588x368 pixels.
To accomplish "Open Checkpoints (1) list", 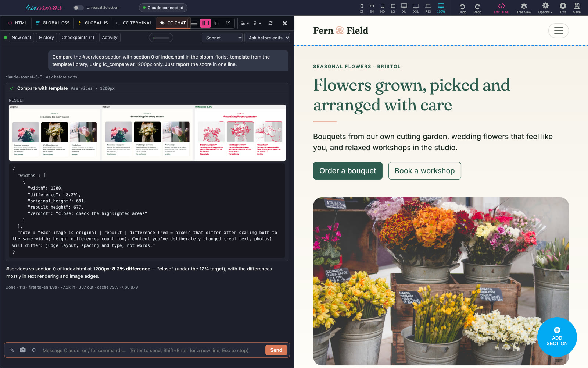I will pyautogui.click(x=78, y=38).
